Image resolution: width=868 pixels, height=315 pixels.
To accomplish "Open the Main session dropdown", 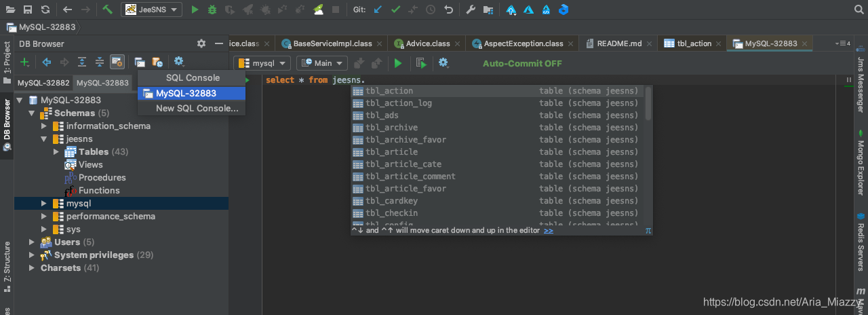I will 321,63.
